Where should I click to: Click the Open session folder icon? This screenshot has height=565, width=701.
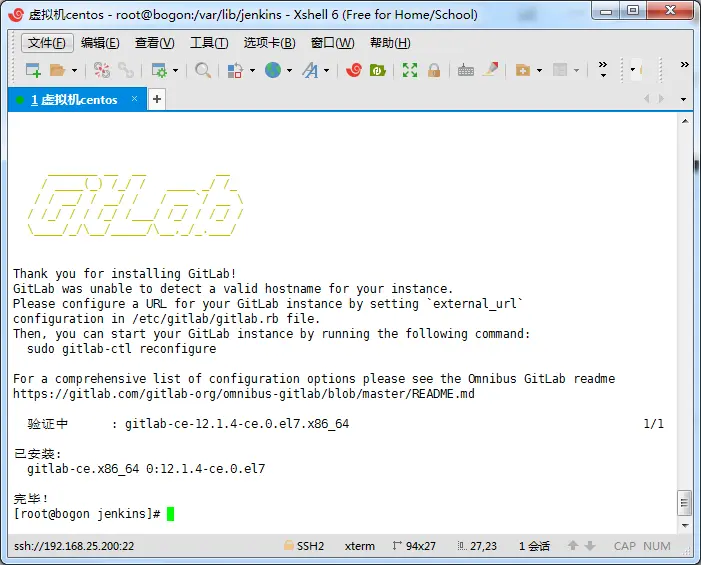click(x=57, y=70)
